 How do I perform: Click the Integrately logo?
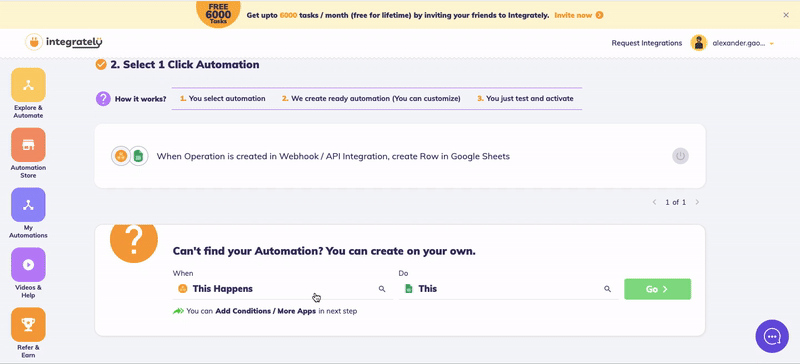pos(64,42)
